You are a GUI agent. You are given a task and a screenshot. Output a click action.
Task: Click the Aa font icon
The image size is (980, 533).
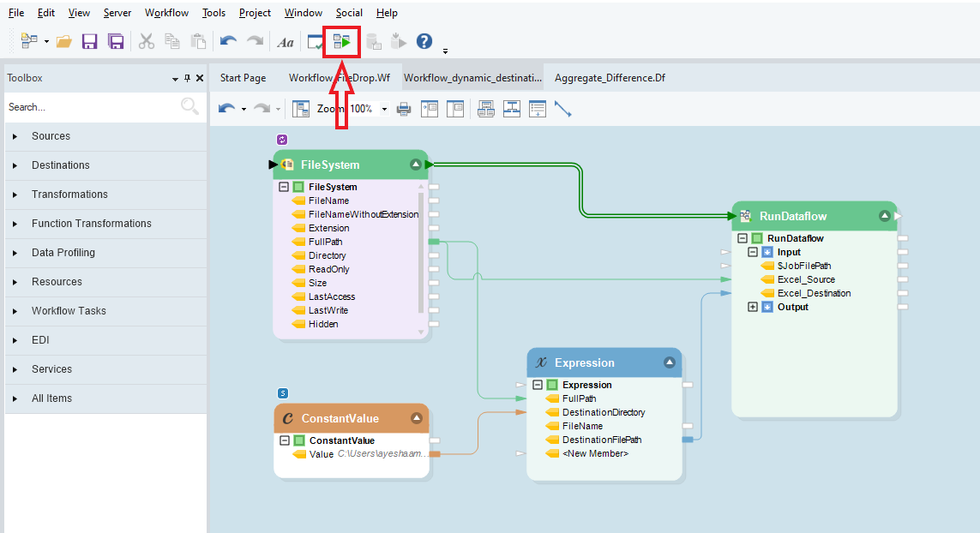[x=286, y=42]
